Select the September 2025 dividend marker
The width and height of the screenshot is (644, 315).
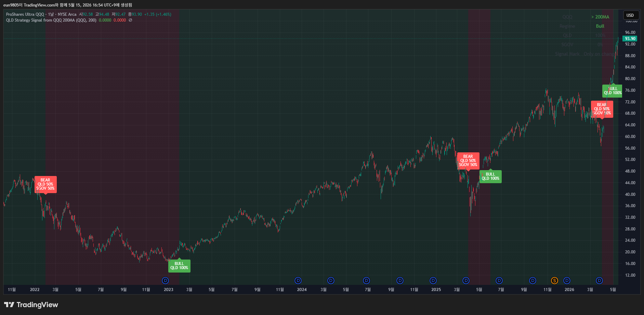pos(533,281)
